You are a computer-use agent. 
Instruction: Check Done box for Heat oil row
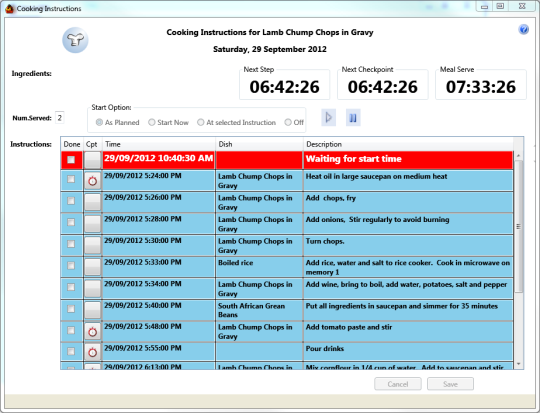(x=71, y=179)
